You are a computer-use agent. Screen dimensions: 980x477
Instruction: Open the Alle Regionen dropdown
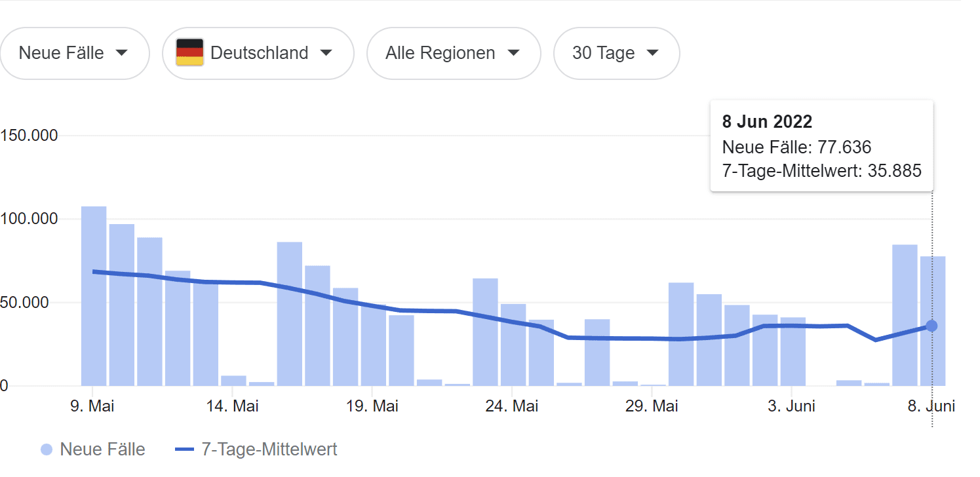click(x=454, y=53)
